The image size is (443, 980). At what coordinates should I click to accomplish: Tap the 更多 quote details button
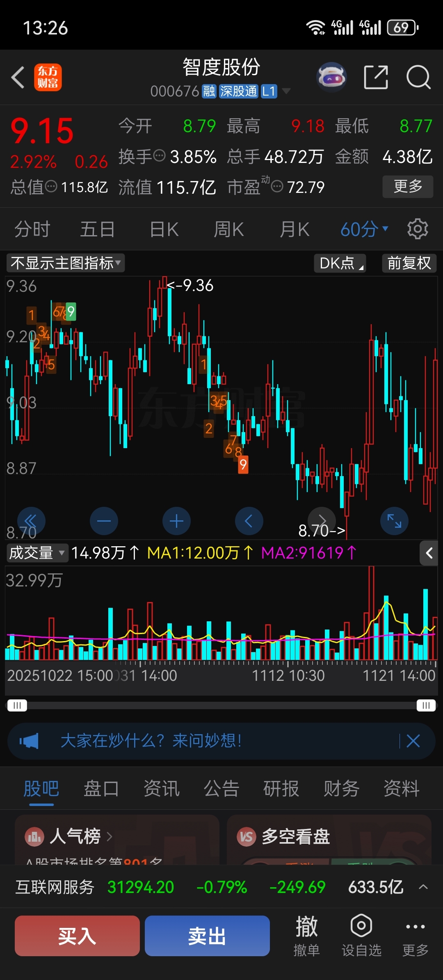click(408, 187)
